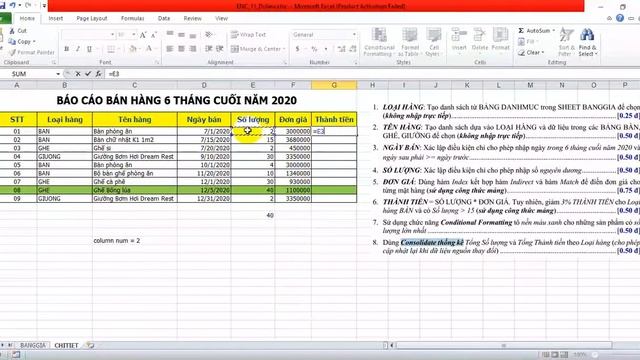Screen dimensions: 640x360
Task: Open the Merge & Center dropdown arrow
Action: (284, 49)
